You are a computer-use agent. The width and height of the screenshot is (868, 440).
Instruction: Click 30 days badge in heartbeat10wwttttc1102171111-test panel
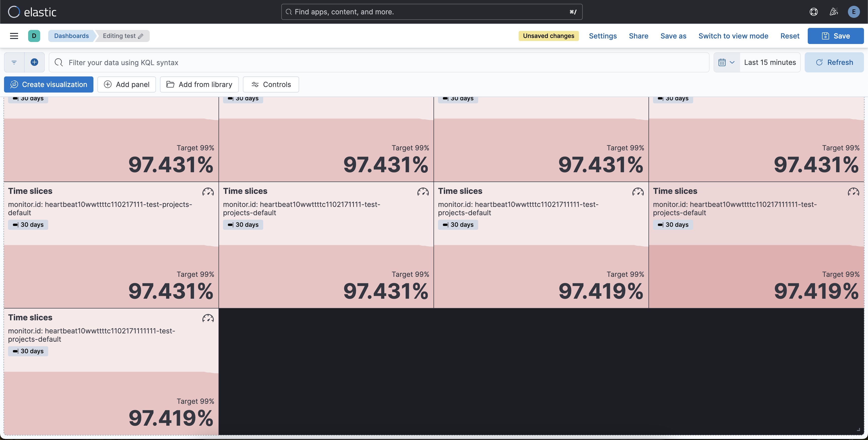tap(243, 225)
